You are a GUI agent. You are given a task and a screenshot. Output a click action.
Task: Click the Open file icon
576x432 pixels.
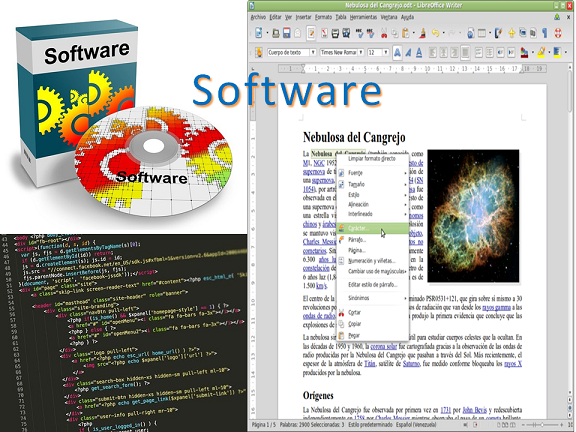click(x=276, y=33)
